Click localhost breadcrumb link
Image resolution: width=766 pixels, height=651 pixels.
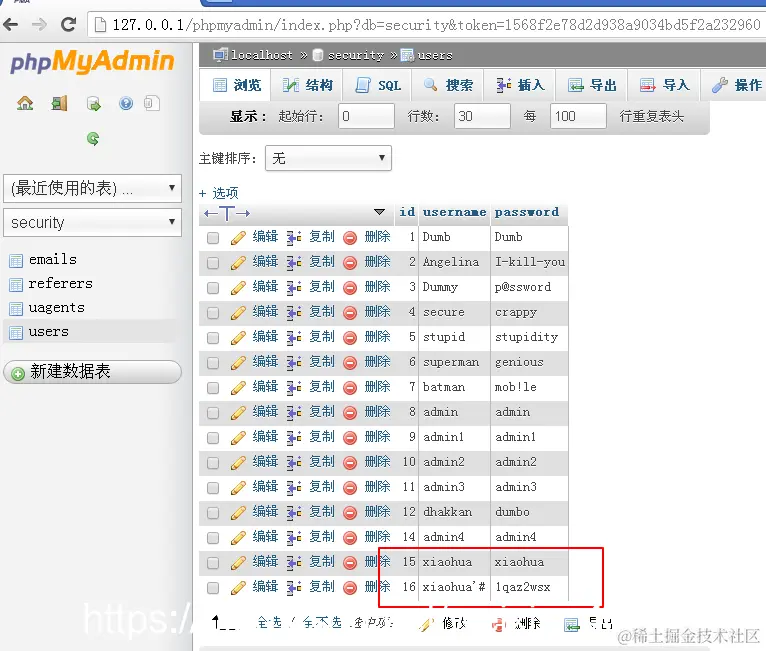pyautogui.click(x=262, y=55)
